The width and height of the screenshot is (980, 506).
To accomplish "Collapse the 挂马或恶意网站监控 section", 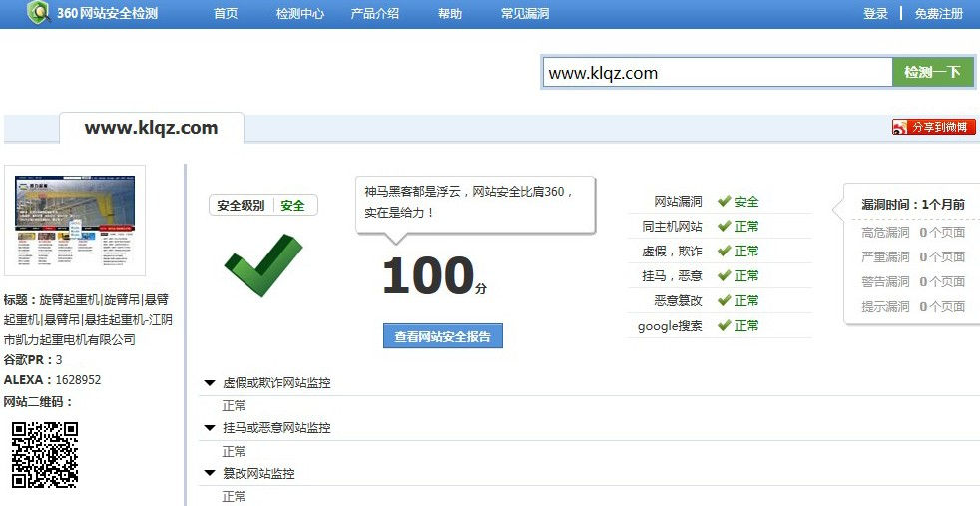I will [x=210, y=427].
